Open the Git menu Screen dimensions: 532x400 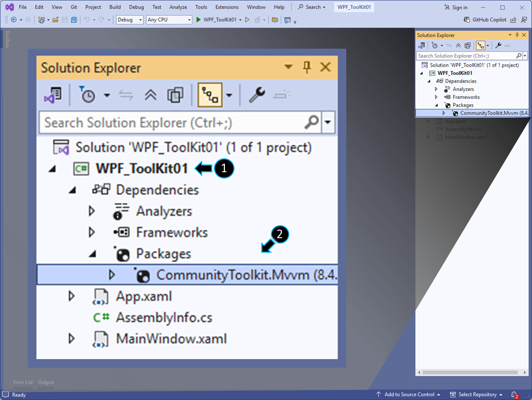(74, 7)
